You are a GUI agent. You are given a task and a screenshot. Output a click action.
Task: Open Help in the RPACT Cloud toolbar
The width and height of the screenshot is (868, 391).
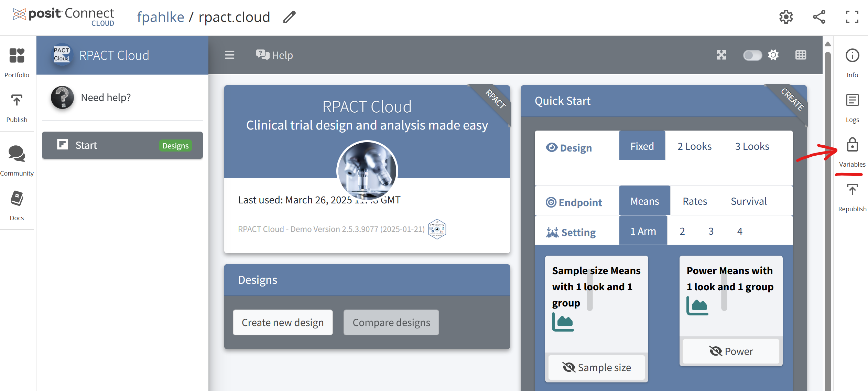point(274,55)
